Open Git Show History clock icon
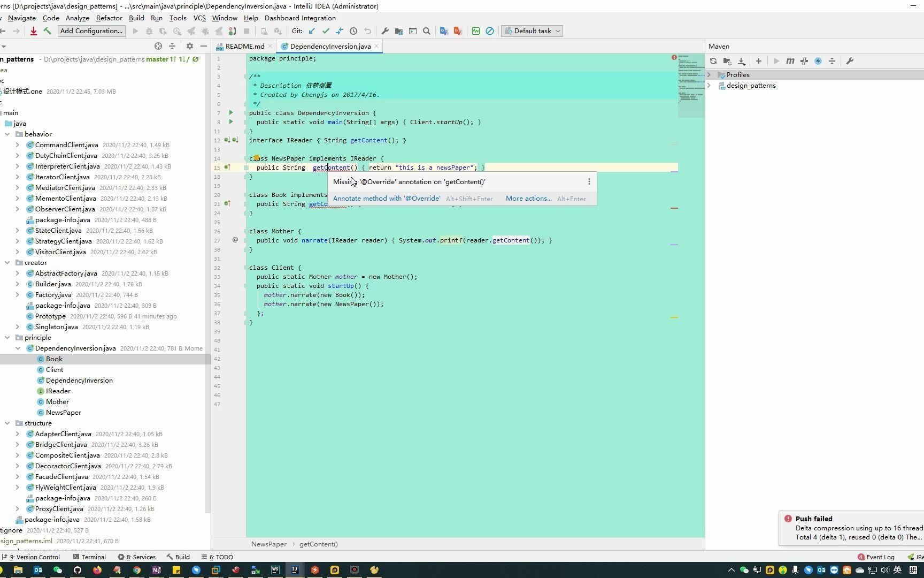 (x=353, y=31)
